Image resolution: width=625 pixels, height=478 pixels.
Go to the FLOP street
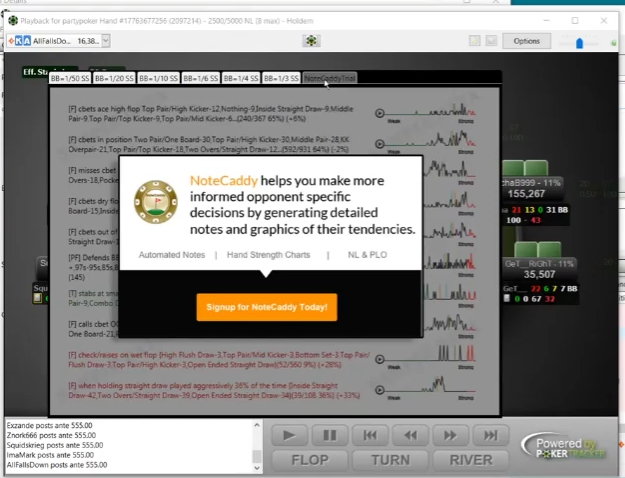(x=310, y=460)
